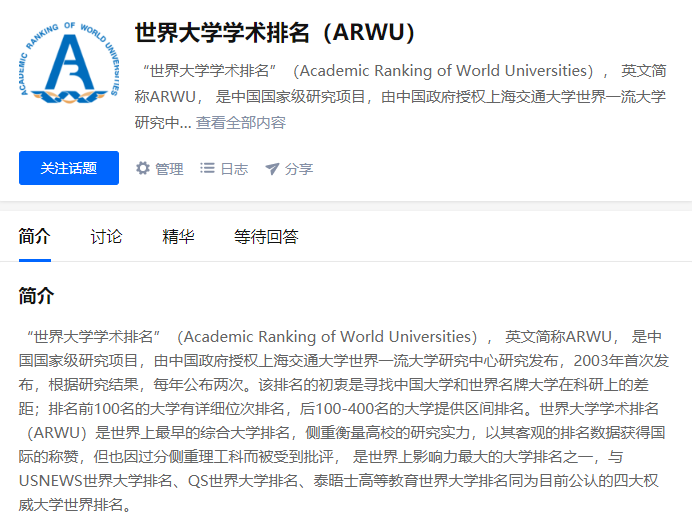Click paragraph line containing 2003年首次发
692x519 pixels.
(344, 361)
